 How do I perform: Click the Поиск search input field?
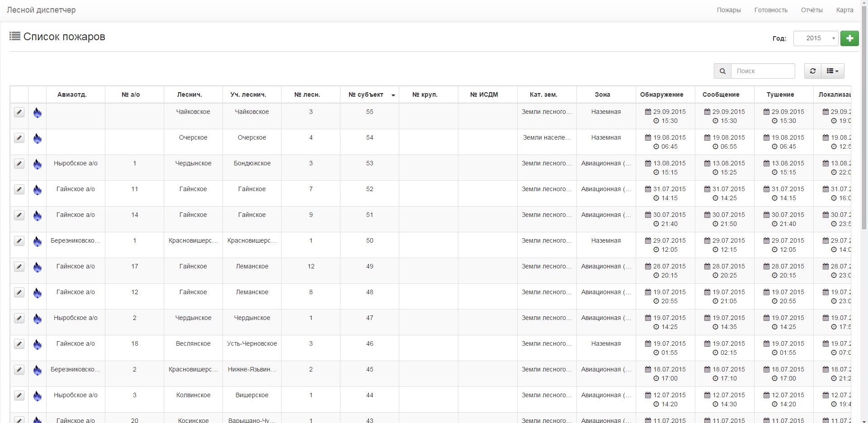point(763,71)
